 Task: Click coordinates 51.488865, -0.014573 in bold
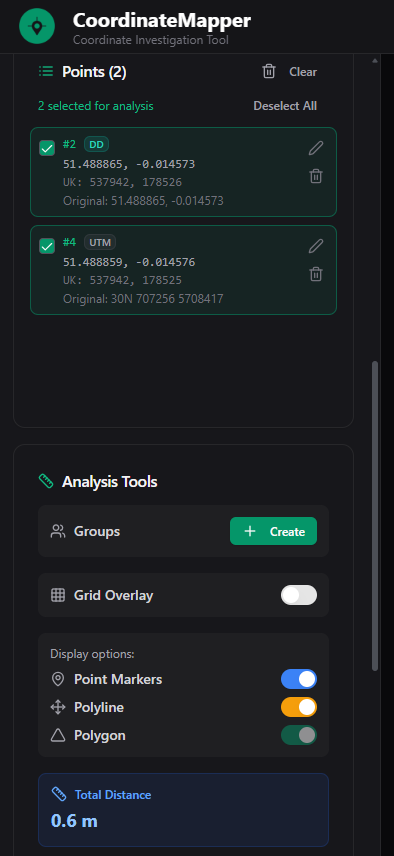[x=129, y=164]
